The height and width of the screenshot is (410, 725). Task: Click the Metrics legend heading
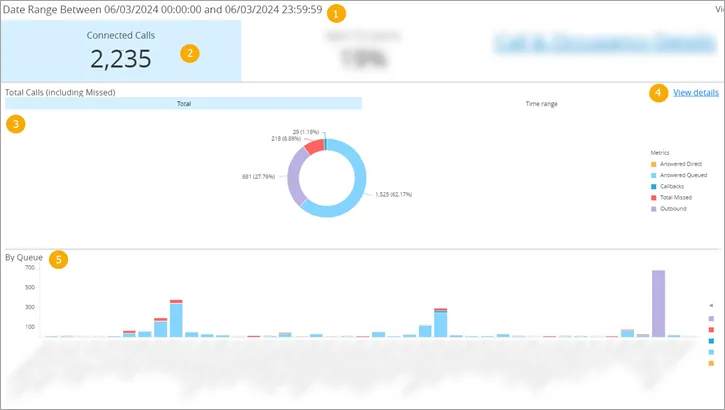[x=660, y=153]
